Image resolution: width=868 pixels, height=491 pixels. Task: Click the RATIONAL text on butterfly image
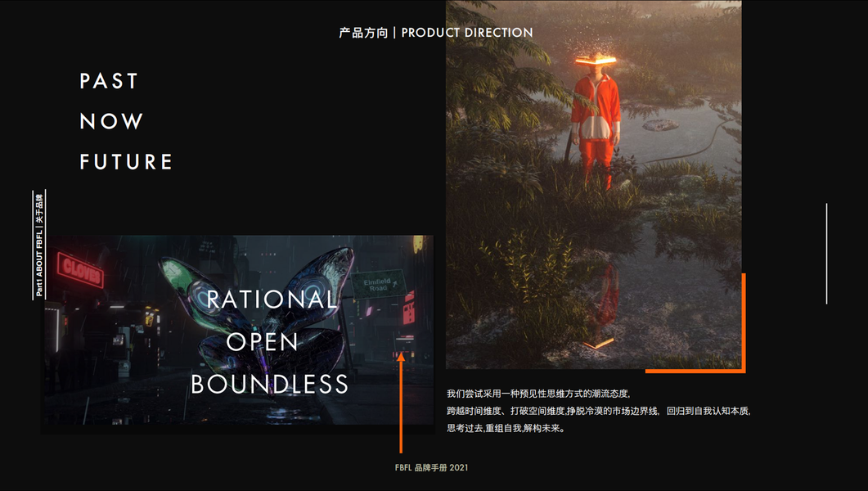pos(272,300)
